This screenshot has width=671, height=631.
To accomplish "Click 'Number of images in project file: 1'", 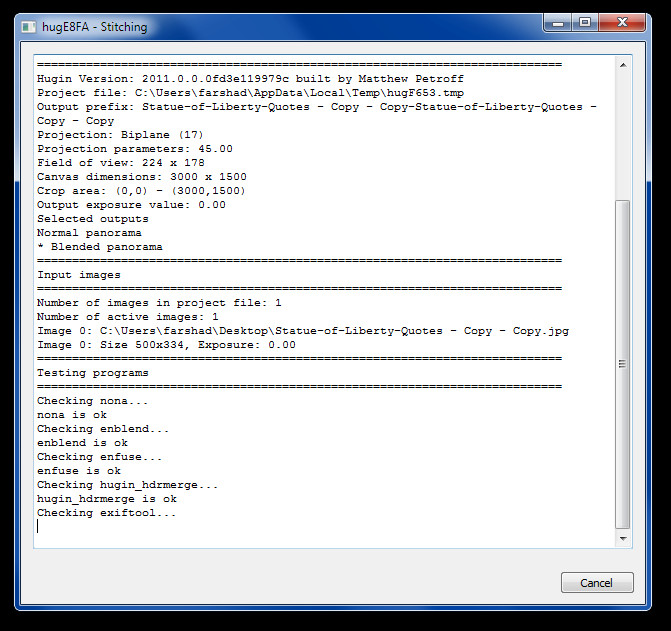I will [159, 303].
